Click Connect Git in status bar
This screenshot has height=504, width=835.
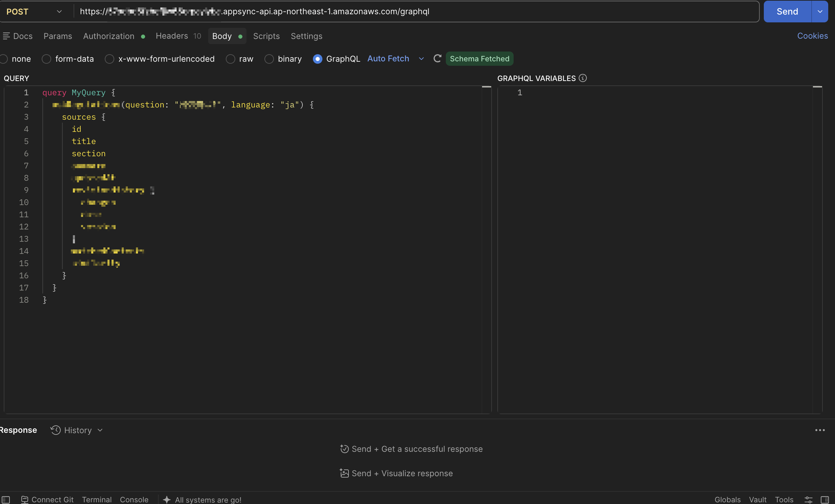pos(47,500)
